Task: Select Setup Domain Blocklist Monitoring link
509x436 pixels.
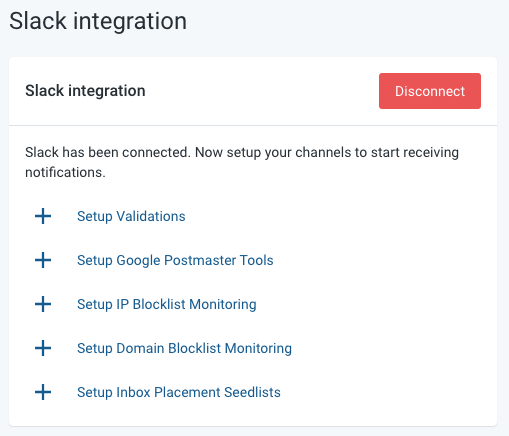Action: pyautogui.click(x=184, y=349)
